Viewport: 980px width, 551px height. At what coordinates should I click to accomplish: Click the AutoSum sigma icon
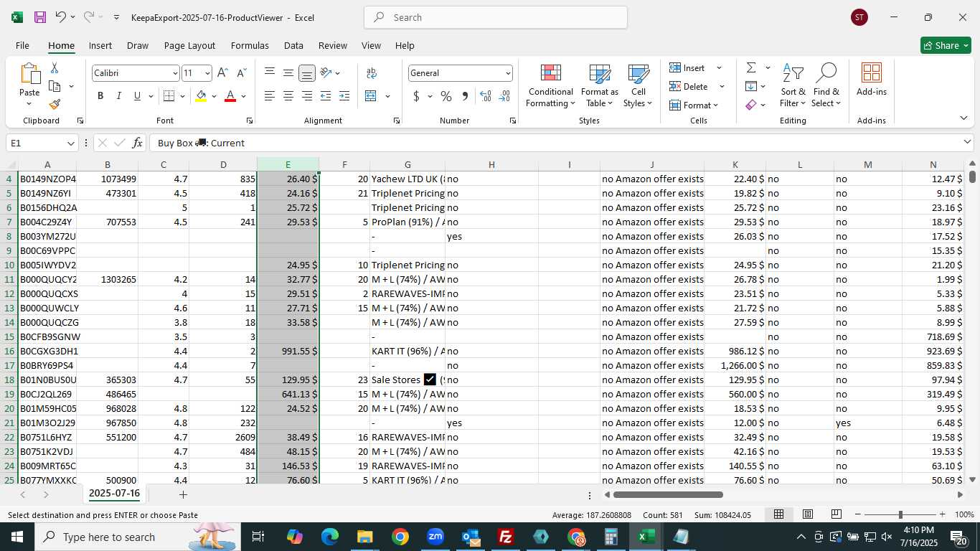tap(751, 68)
